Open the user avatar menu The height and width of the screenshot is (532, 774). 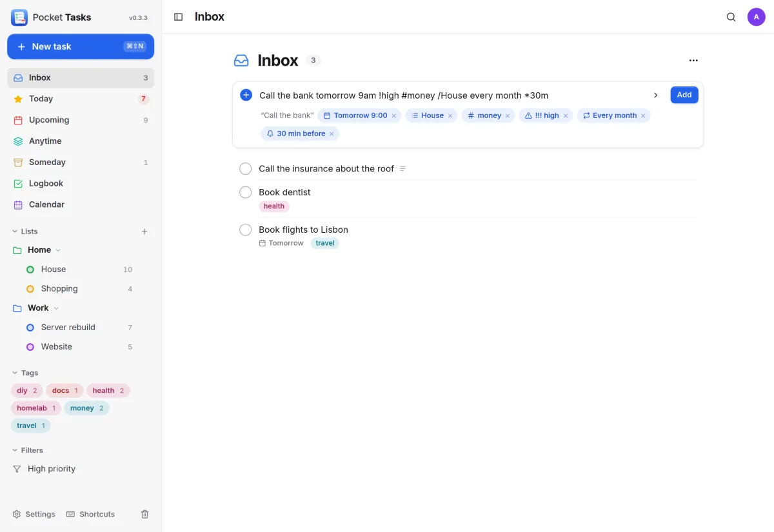756,17
